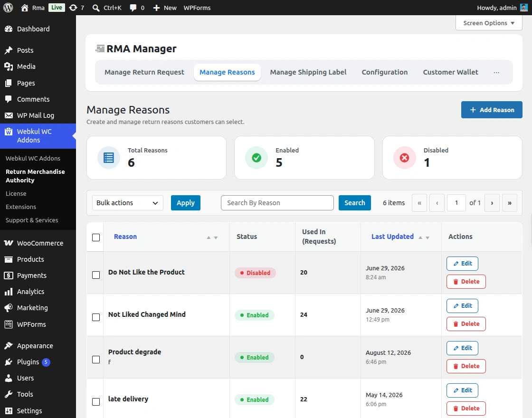532x418 pixels.
Task: Open the Configuration tab
Action: click(x=384, y=72)
